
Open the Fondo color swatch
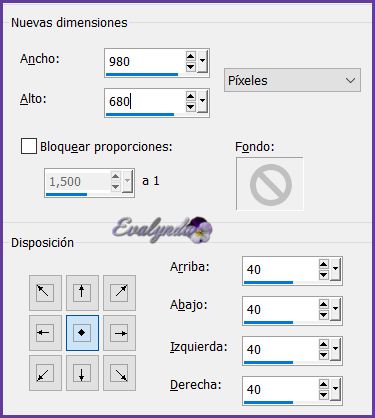click(270, 184)
